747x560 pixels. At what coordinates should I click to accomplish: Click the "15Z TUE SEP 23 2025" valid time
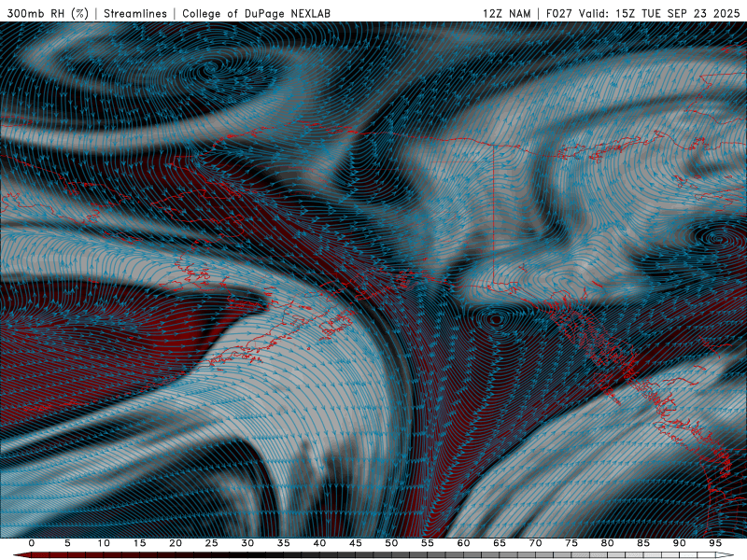[677, 13]
